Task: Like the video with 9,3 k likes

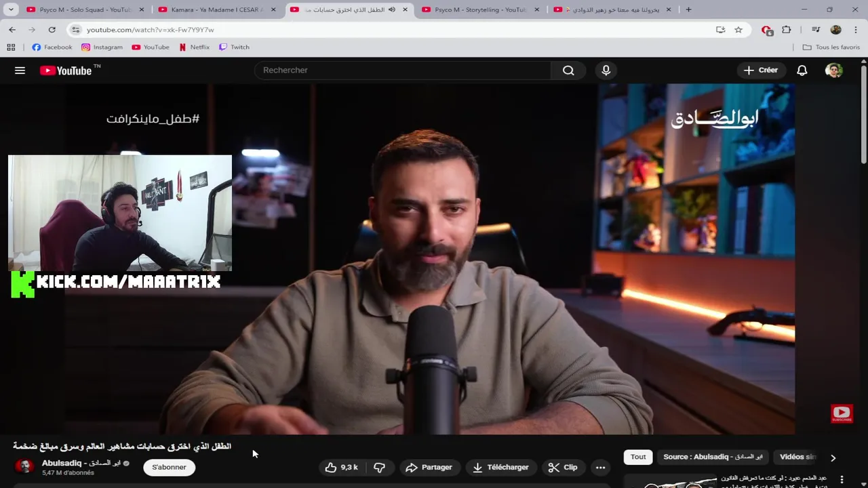Action: [x=342, y=468]
